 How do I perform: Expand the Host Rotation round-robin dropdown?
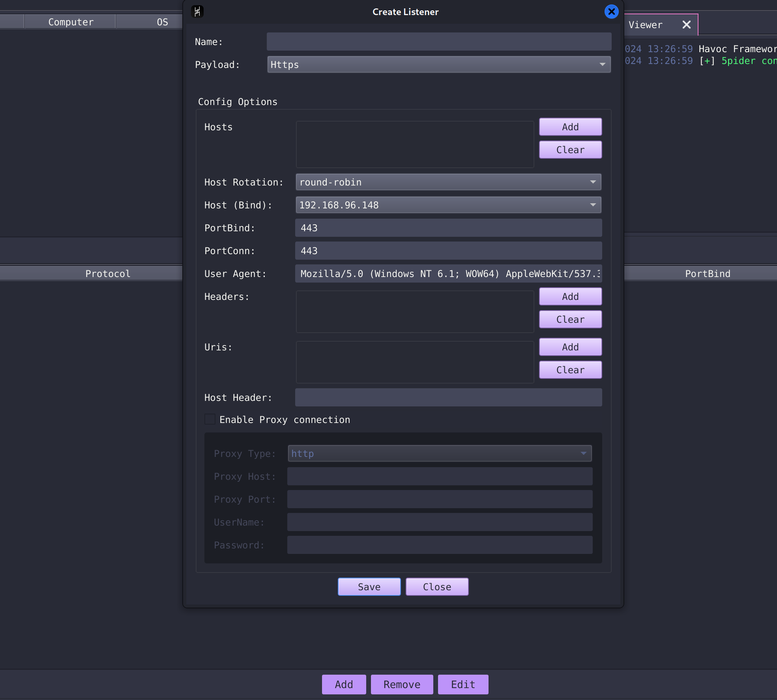[x=448, y=182]
